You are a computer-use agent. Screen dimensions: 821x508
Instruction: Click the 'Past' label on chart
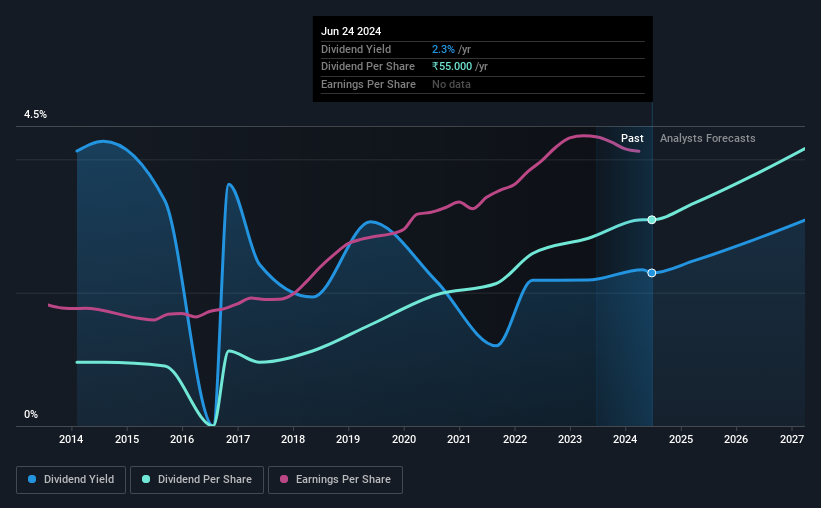[632, 138]
